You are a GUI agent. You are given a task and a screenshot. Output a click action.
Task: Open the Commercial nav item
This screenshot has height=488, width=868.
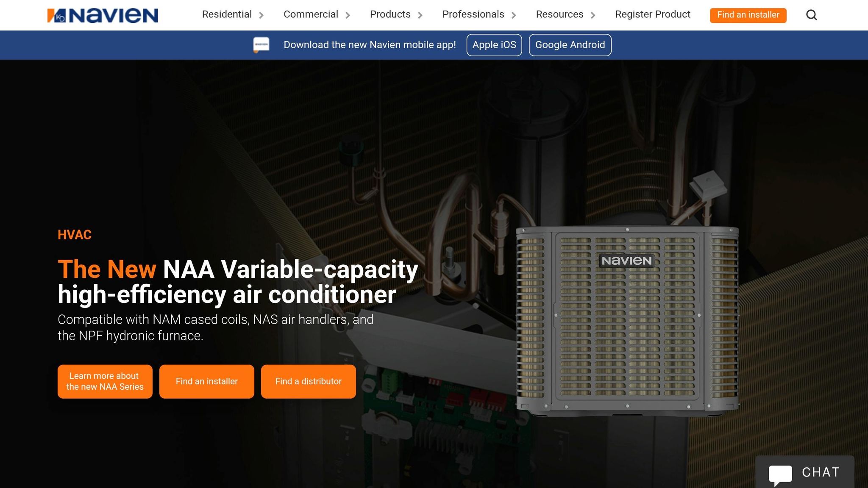pyautogui.click(x=311, y=14)
